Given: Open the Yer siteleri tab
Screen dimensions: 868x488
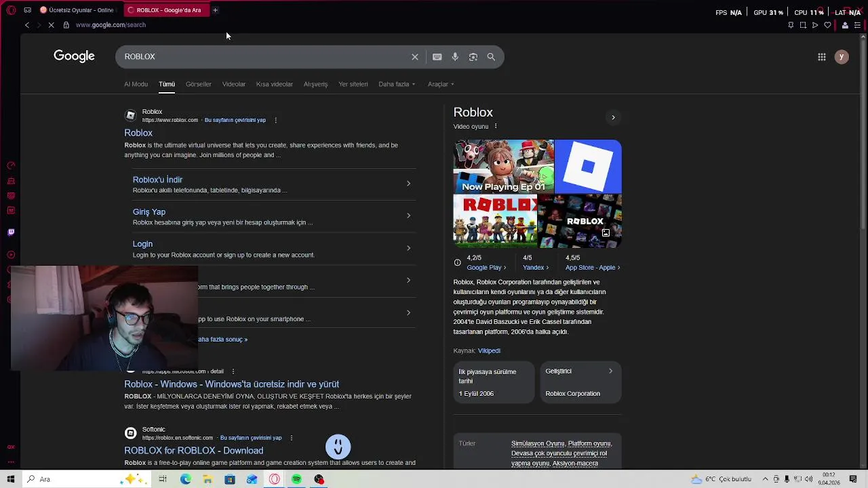Looking at the screenshot, I should pos(353,84).
